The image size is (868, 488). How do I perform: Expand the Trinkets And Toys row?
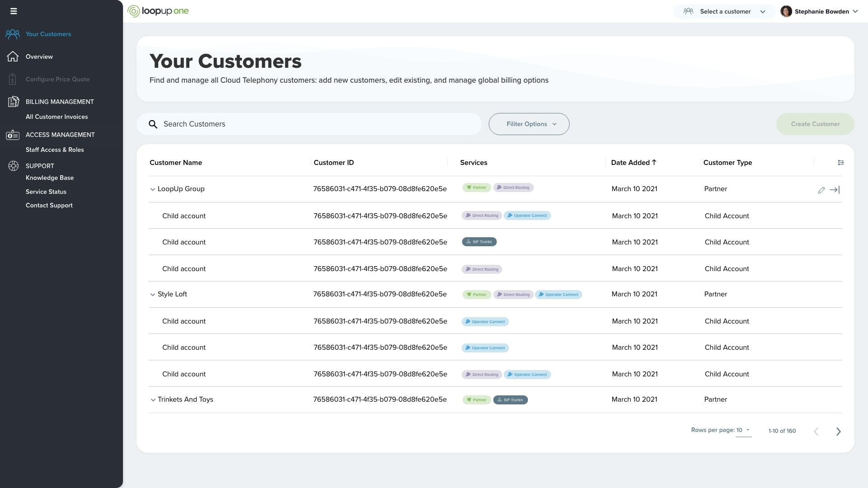153,400
